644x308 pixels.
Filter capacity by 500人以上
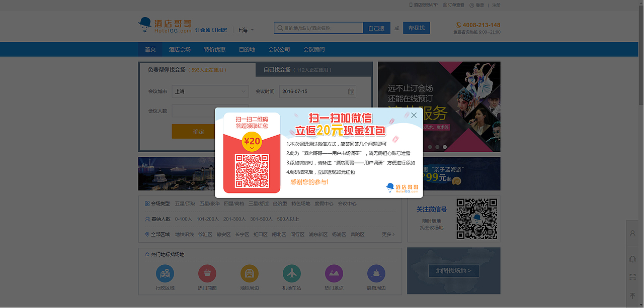coord(288,219)
